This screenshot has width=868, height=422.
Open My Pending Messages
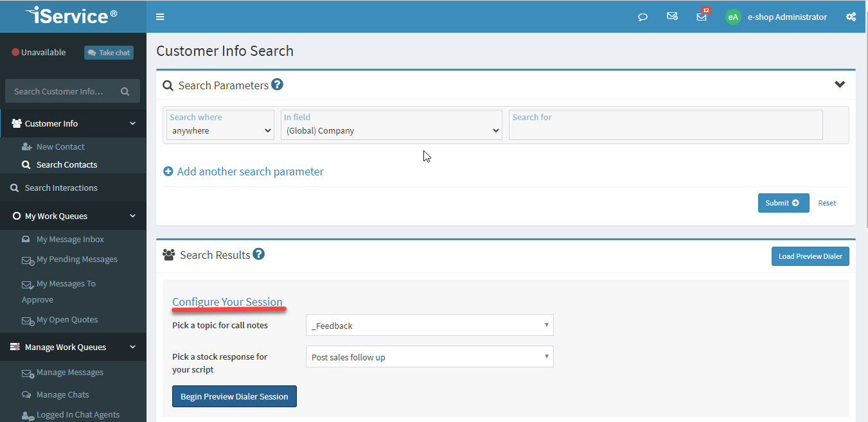tap(77, 259)
